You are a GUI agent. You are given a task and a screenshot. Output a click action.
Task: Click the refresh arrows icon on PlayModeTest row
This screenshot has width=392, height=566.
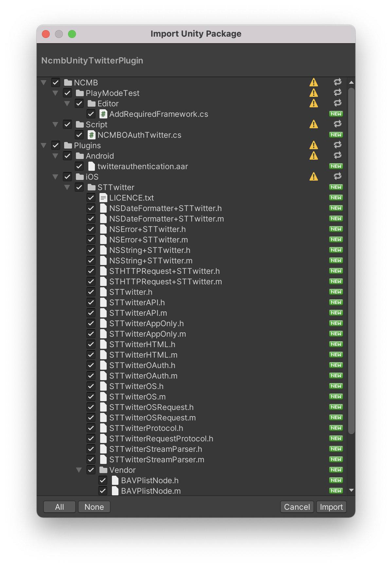pyautogui.click(x=337, y=93)
